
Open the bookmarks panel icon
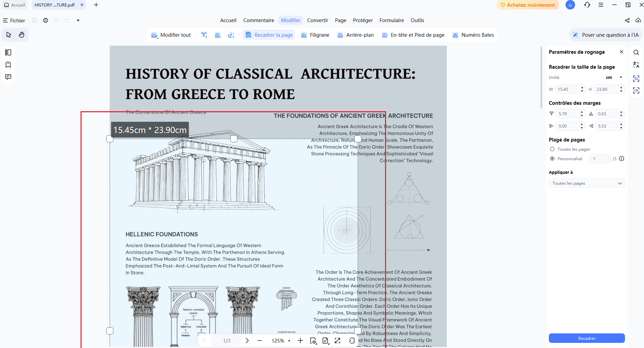(x=8, y=65)
